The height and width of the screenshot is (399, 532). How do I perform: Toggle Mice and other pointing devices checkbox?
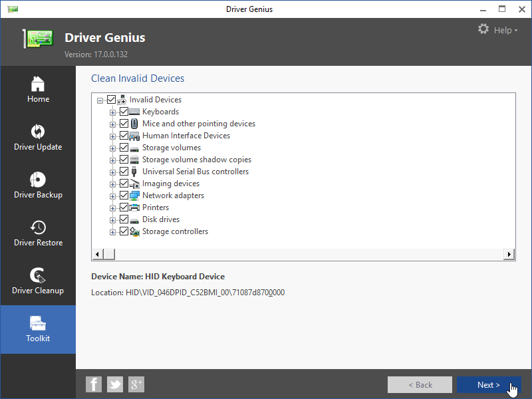click(x=124, y=123)
